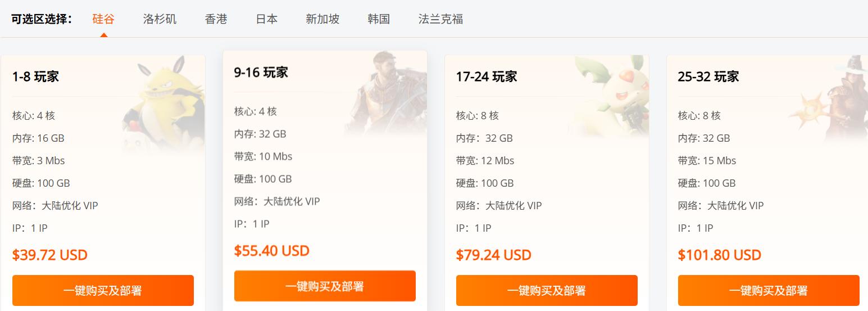
Task: Select the 硅谷 region tab
Action: (103, 19)
